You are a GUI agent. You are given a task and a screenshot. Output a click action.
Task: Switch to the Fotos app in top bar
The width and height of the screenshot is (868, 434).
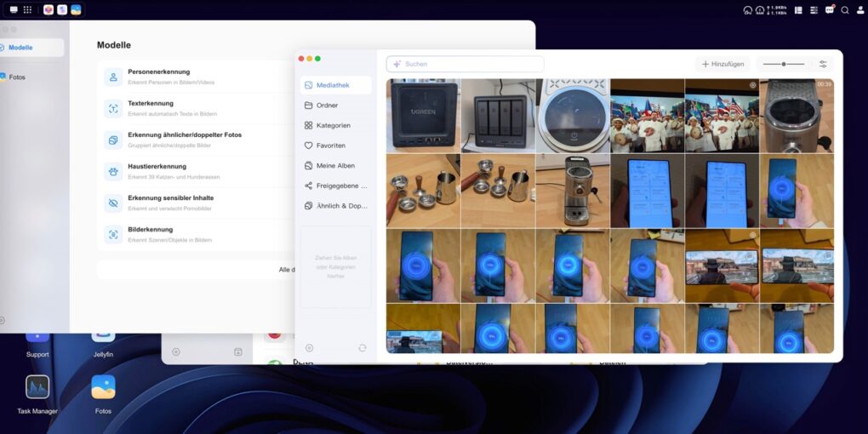coord(76,10)
